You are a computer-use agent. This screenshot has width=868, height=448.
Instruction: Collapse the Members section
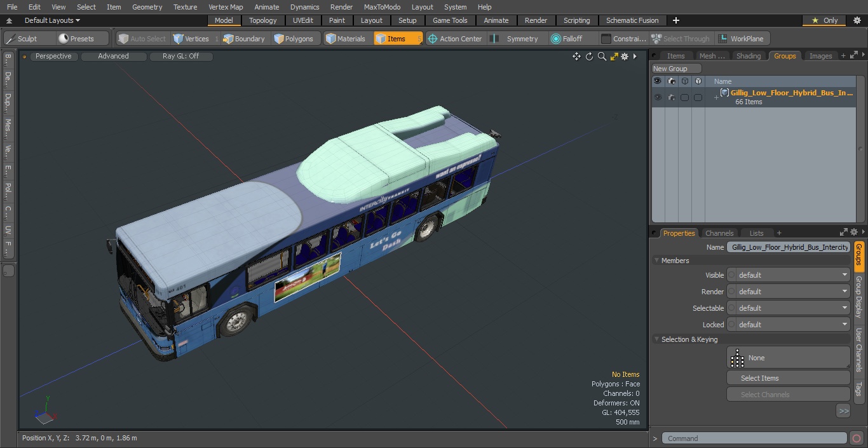[x=656, y=261]
